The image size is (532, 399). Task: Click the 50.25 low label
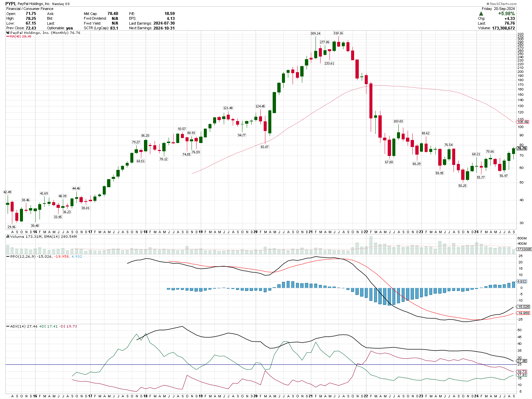click(x=462, y=186)
